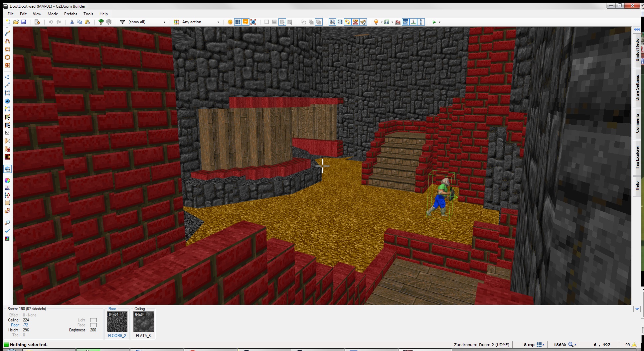
Task: Collapse the info panel with the down arrow
Action: coord(637,309)
